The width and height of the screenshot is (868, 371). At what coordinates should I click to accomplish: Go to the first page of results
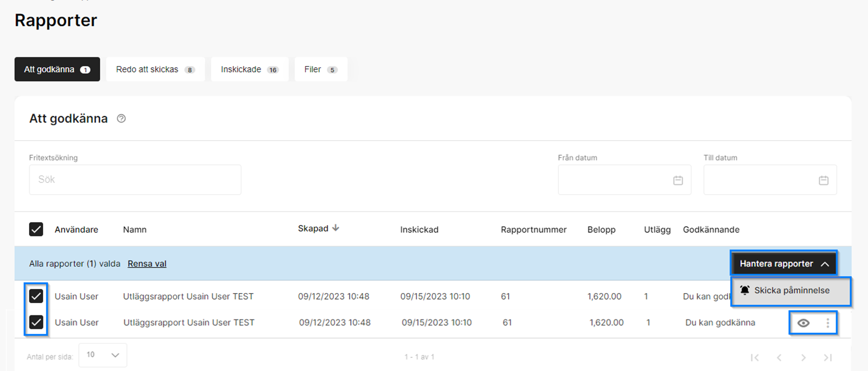(x=755, y=357)
